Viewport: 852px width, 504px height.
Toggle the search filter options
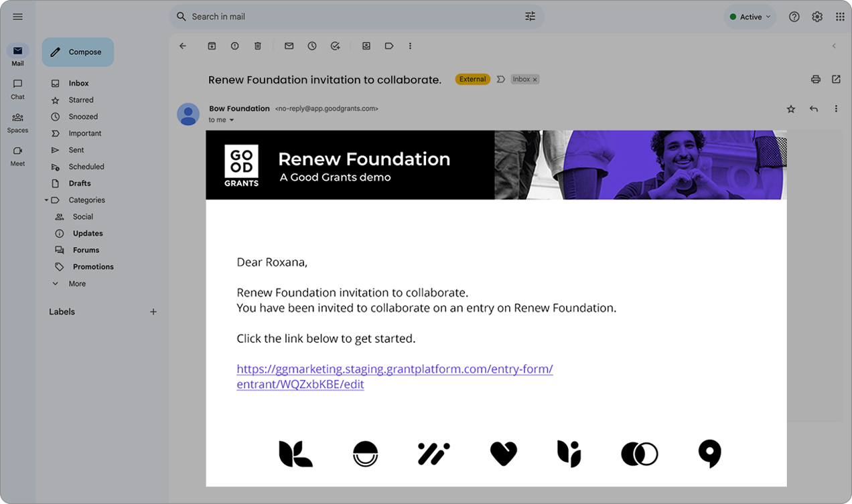(x=530, y=16)
